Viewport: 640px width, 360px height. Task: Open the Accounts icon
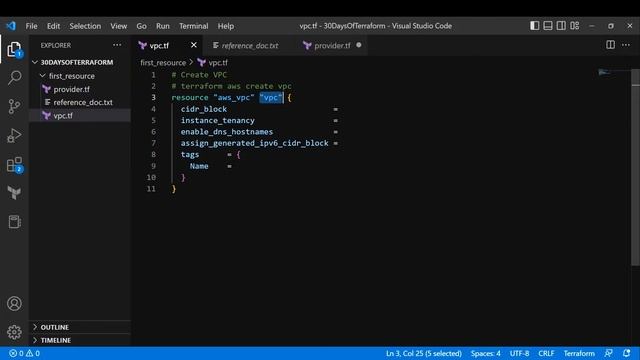[14, 304]
